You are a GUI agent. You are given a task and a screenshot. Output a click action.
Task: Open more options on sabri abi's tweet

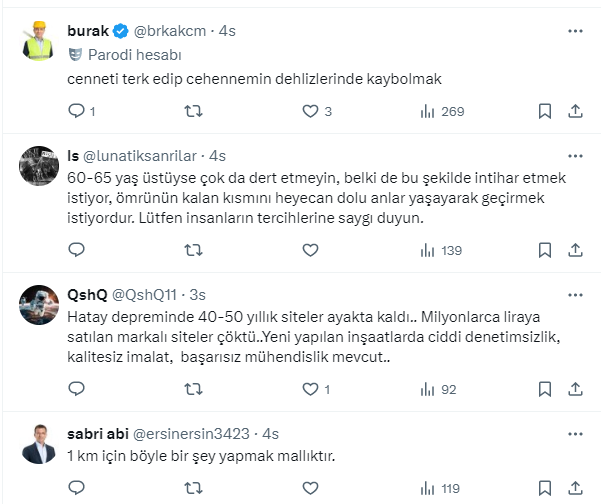click(575, 433)
